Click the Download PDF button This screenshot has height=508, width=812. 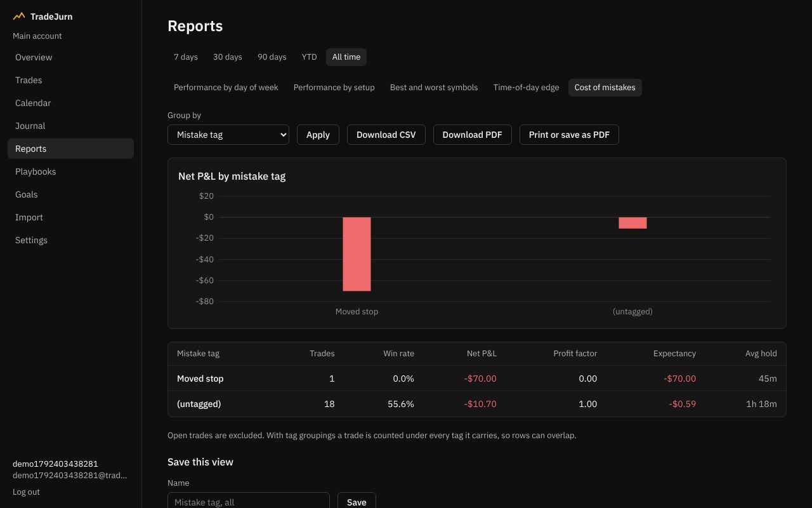[x=473, y=135]
